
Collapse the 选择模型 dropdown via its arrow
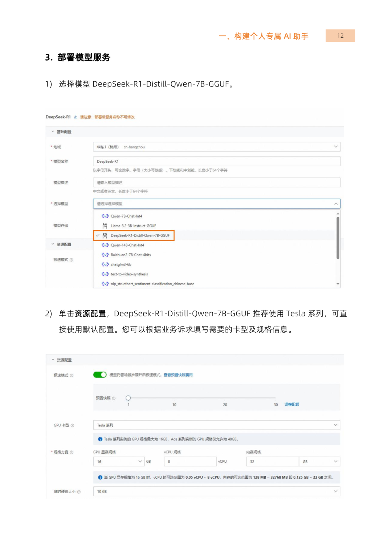[336, 204]
